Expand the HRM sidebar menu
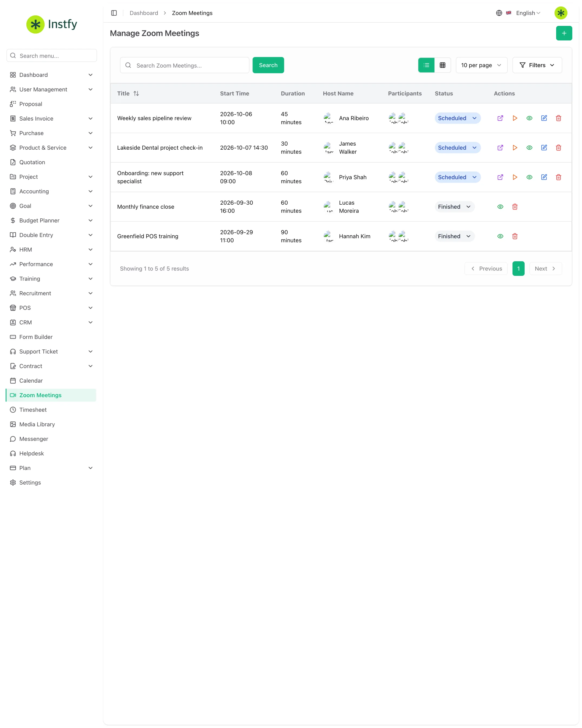582x728 pixels. coord(51,249)
